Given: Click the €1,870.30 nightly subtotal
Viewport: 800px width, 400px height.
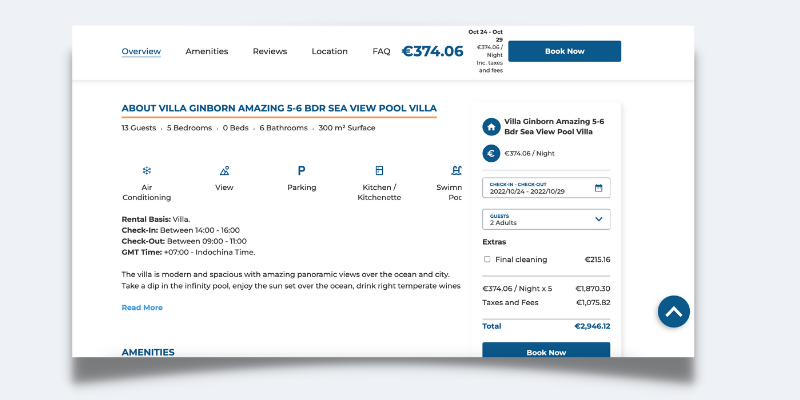Looking at the screenshot, I should click(593, 289).
